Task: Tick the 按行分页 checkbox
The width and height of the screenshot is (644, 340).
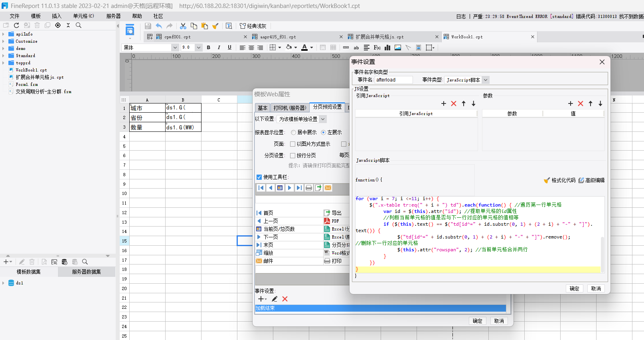Action: pos(293,155)
